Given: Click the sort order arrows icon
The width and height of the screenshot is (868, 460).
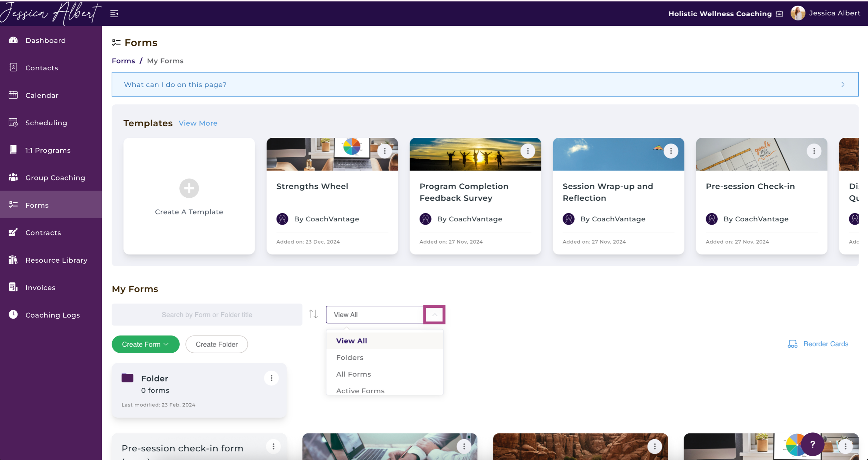Looking at the screenshot, I should tap(313, 314).
